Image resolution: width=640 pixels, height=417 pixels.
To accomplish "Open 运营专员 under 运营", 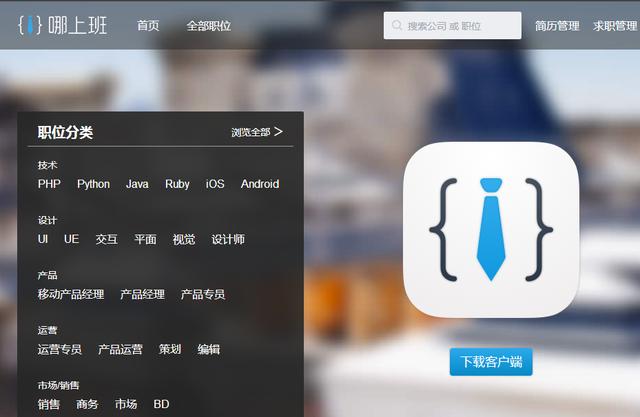I will 60,350.
